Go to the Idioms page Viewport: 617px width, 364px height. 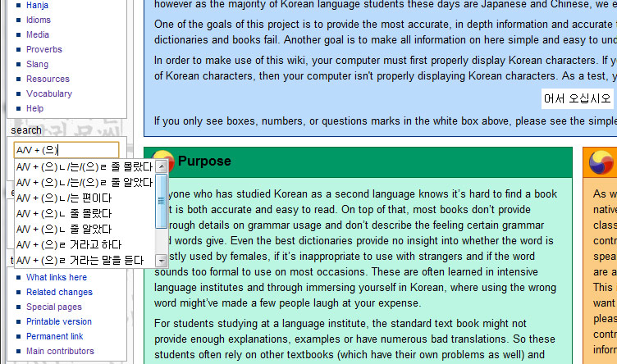[x=39, y=20]
